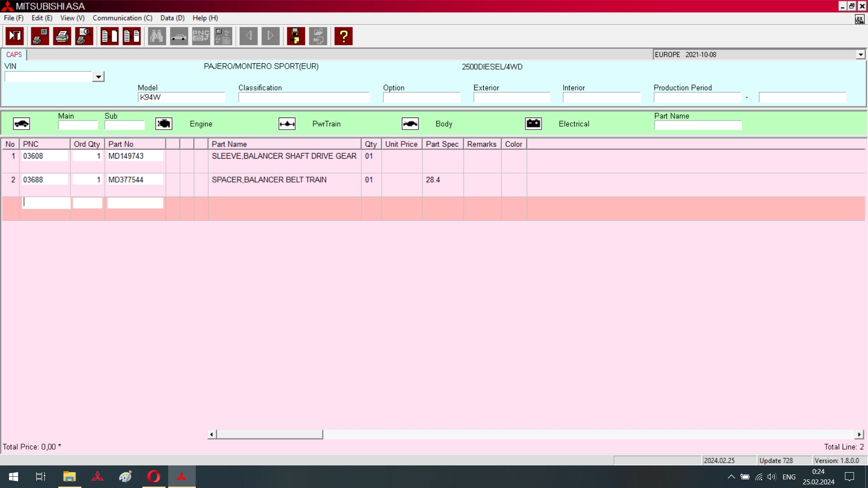Select the Body group icon
This screenshot has height=488, width=868.
(x=410, y=124)
